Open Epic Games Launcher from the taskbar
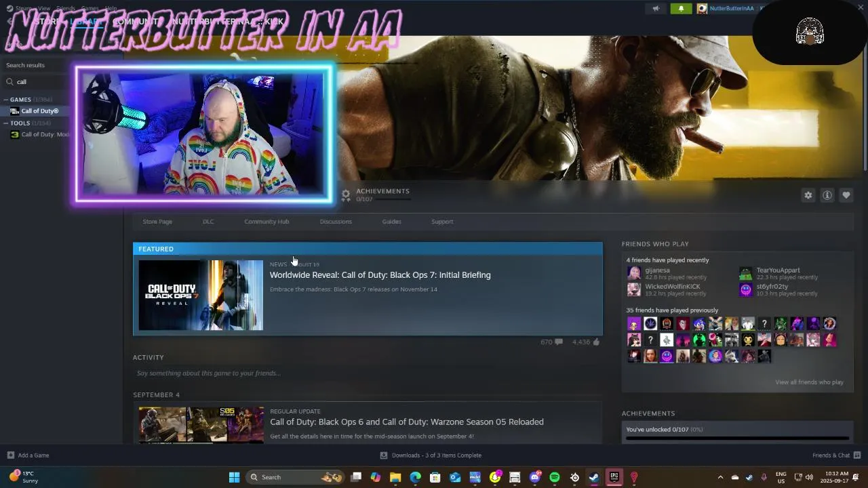This screenshot has width=868, height=488. point(614,477)
